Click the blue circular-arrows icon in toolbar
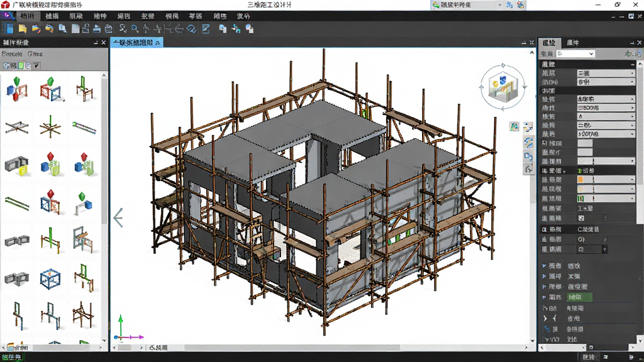 191,29
